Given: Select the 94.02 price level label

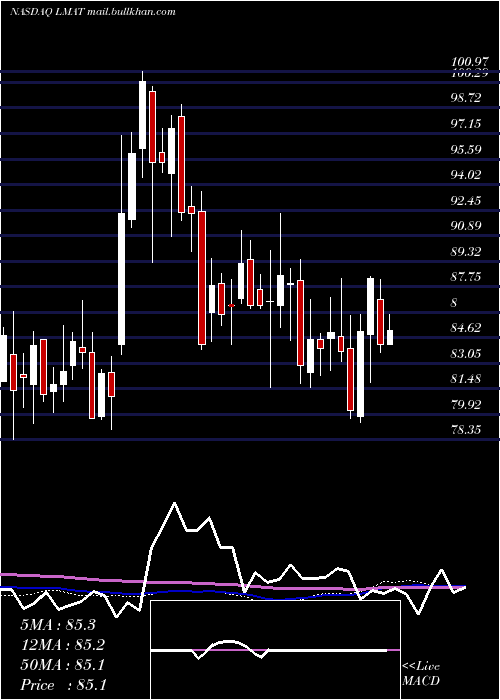Looking at the screenshot, I should click(x=467, y=175).
